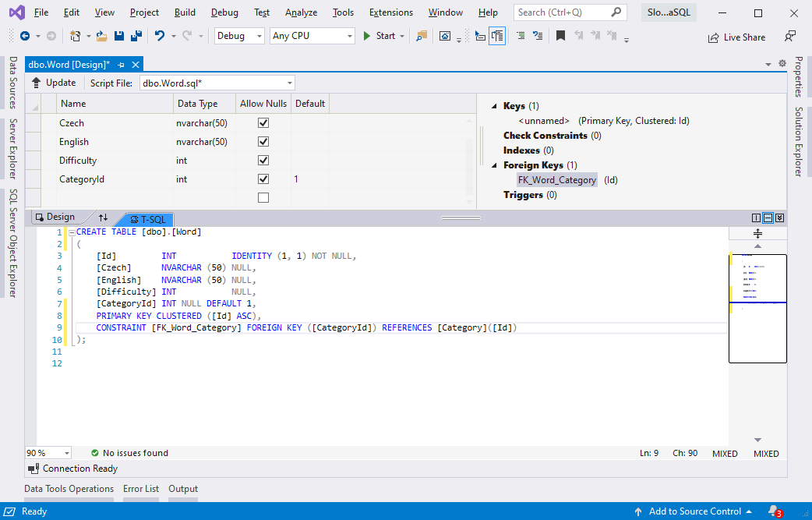
Task: Uncheck Allow Nulls for English column
Action: pyautogui.click(x=263, y=141)
